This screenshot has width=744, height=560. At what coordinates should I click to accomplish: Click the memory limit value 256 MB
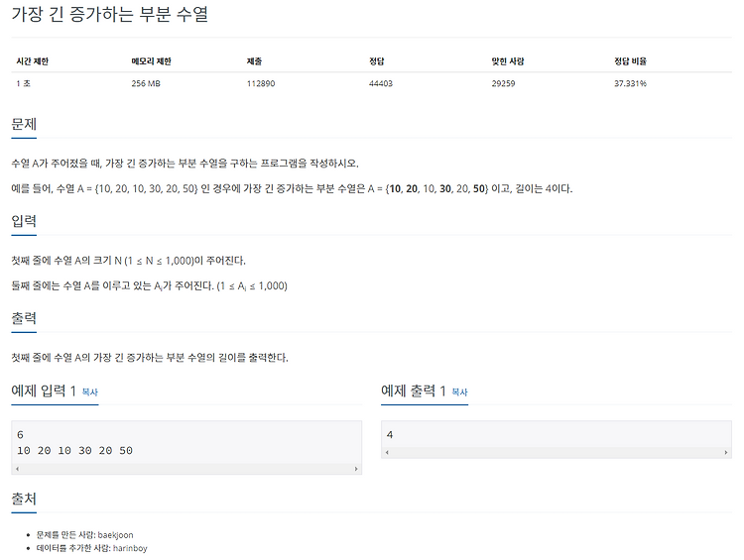(146, 83)
